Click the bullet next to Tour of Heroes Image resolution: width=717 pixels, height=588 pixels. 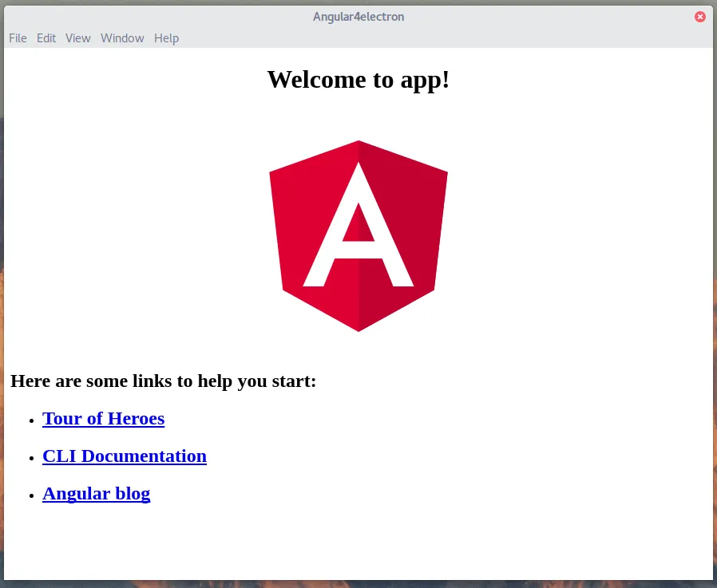(32, 420)
